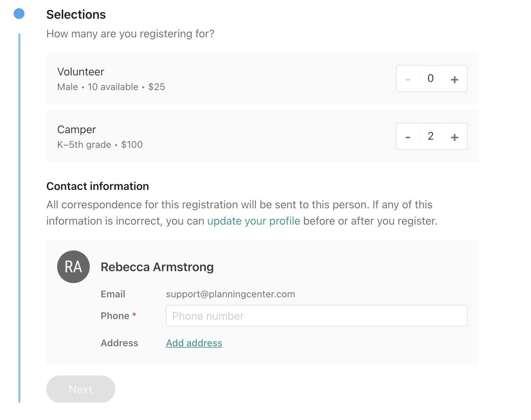Click the RA avatar circle
Viewport: 531px width, 420px height.
point(73,267)
